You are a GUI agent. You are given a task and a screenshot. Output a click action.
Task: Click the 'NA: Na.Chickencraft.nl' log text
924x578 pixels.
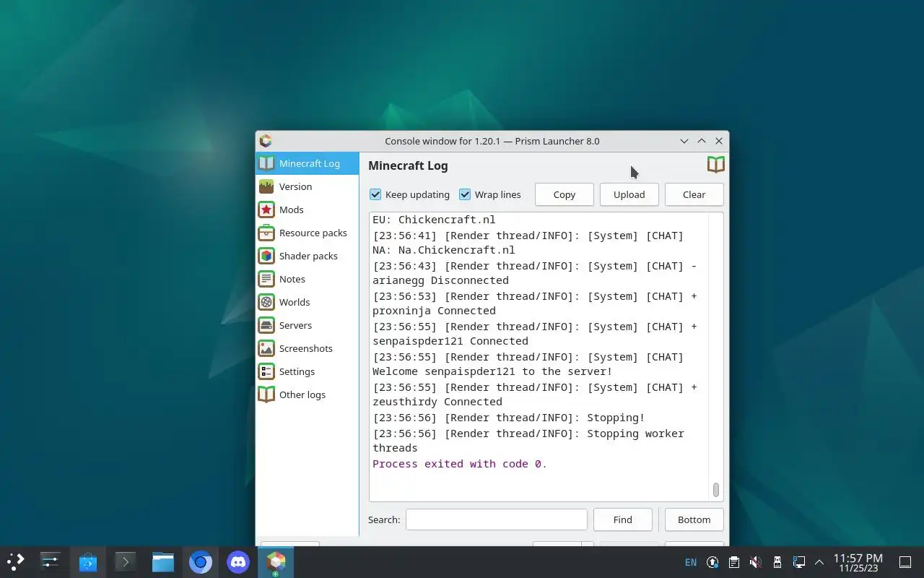(444, 250)
